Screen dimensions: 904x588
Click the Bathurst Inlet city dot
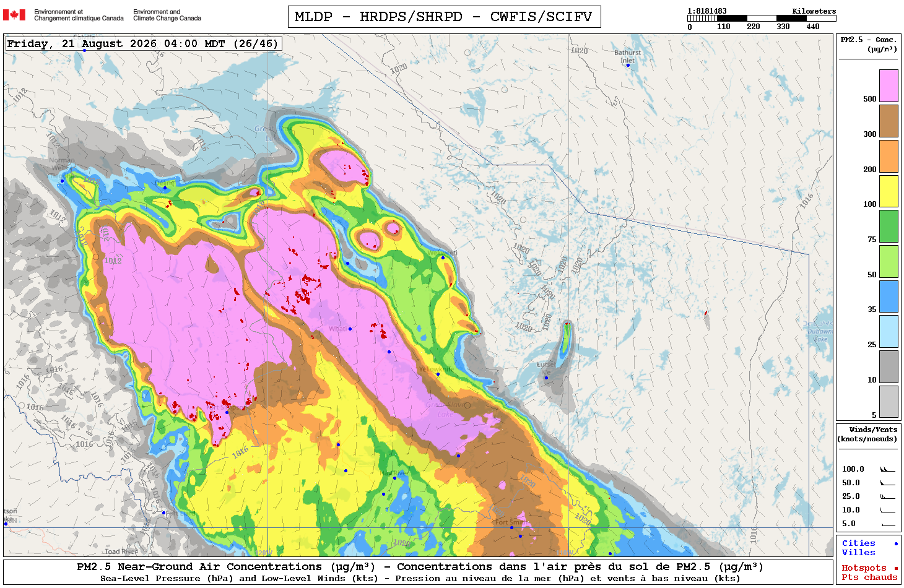[628, 65]
